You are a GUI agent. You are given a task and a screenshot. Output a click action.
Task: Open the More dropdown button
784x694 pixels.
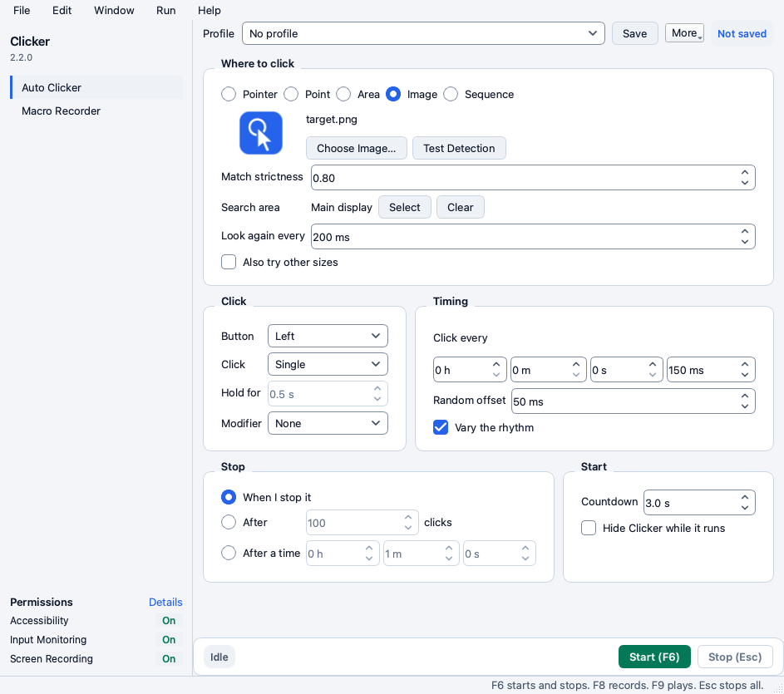pos(684,33)
